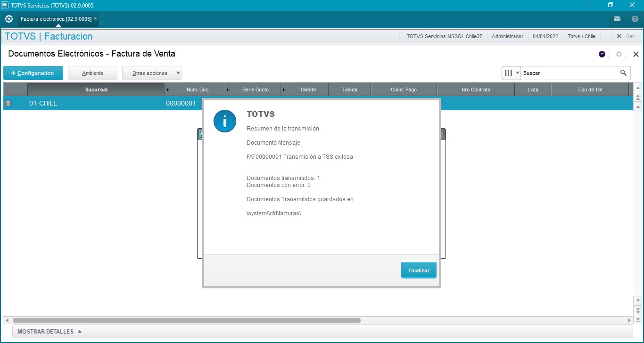The width and height of the screenshot is (644, 343).
Task: Click the "TOTVS Servicios MSSQL Chile27" header text
Action: click(x=444, y=36)
